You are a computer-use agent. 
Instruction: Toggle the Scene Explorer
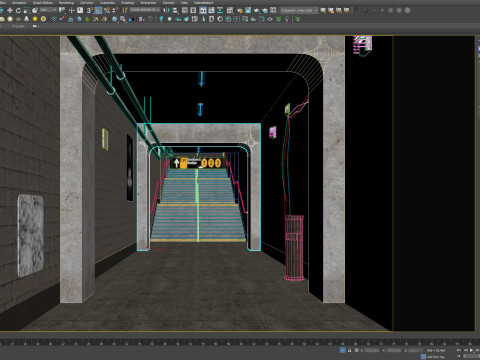point(185,10)
